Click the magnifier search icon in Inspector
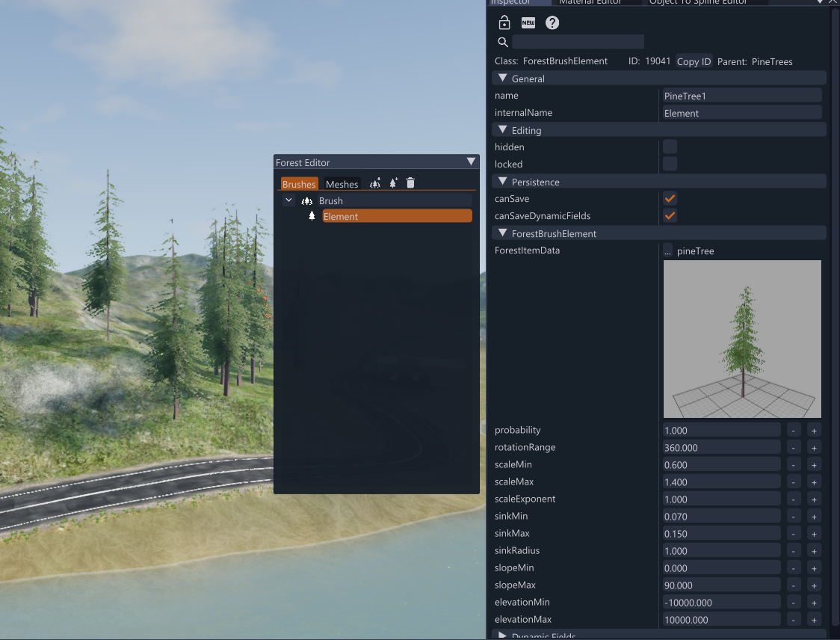This screenshot has height=640, width=840. (502, 42)
